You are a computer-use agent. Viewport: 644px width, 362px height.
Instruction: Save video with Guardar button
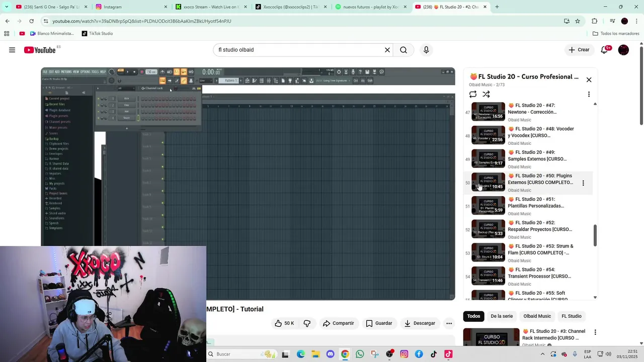point(379,323)
